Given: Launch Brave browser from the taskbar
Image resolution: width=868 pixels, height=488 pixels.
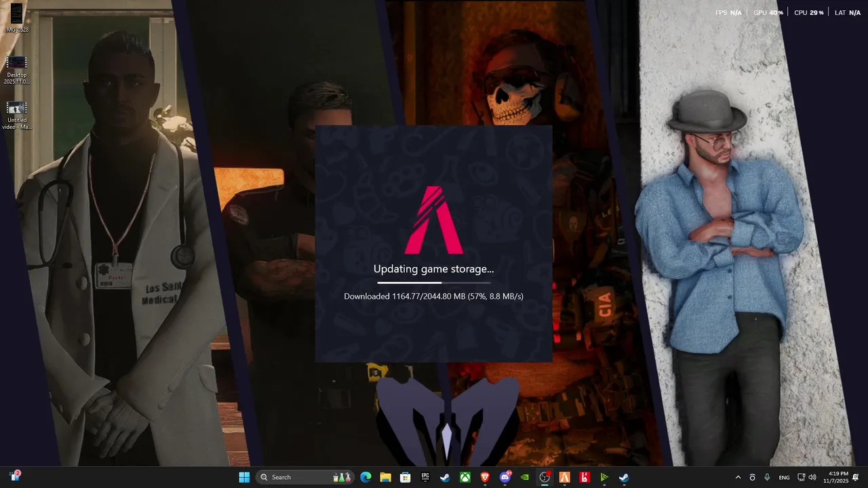Looking at the screenshot, I should (x=485, y=477).
